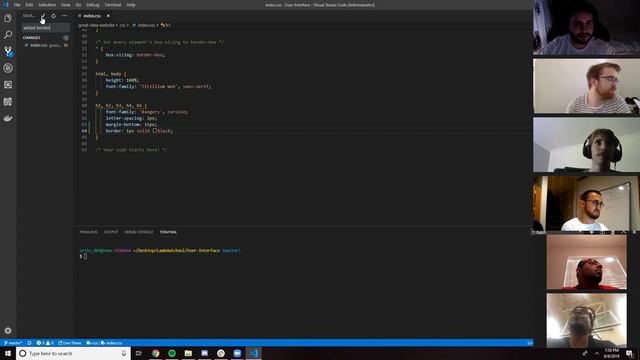Close the index.css editor tab

click(x=108, y=16)
